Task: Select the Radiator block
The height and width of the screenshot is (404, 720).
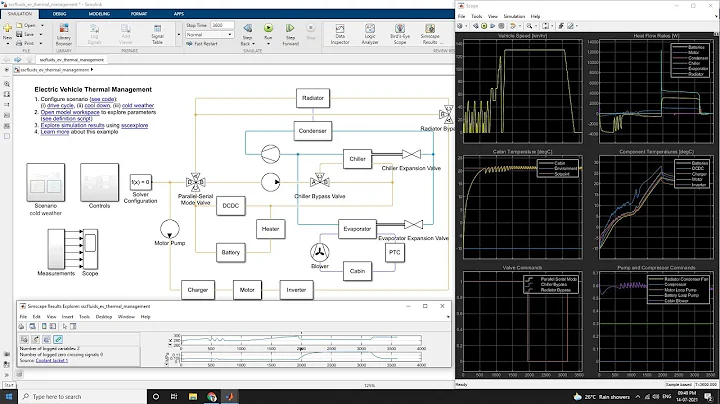Action: pos(313,98)
